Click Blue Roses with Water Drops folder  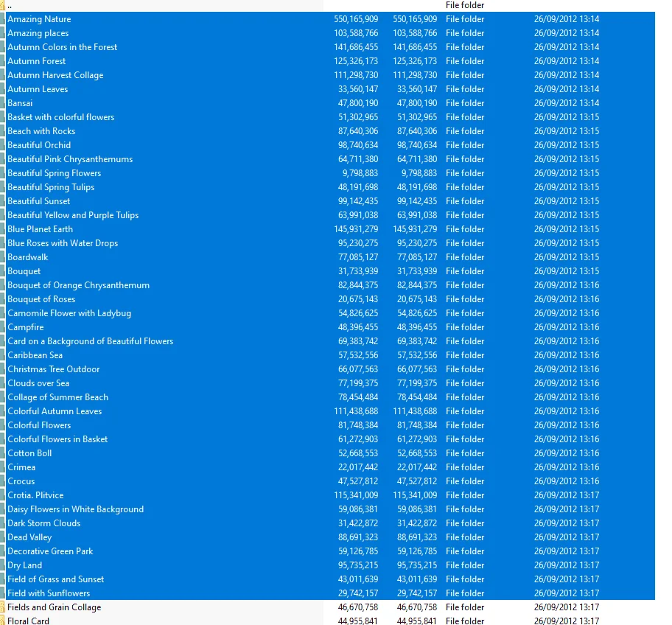(x=63, y=243)
